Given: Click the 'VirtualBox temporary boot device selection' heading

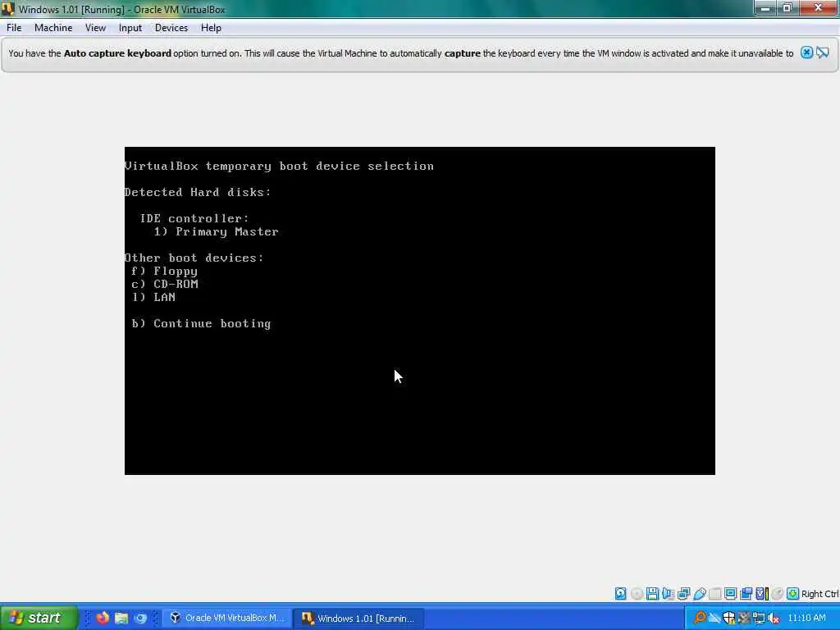Looking at the screenshot, I should point(279,166).
